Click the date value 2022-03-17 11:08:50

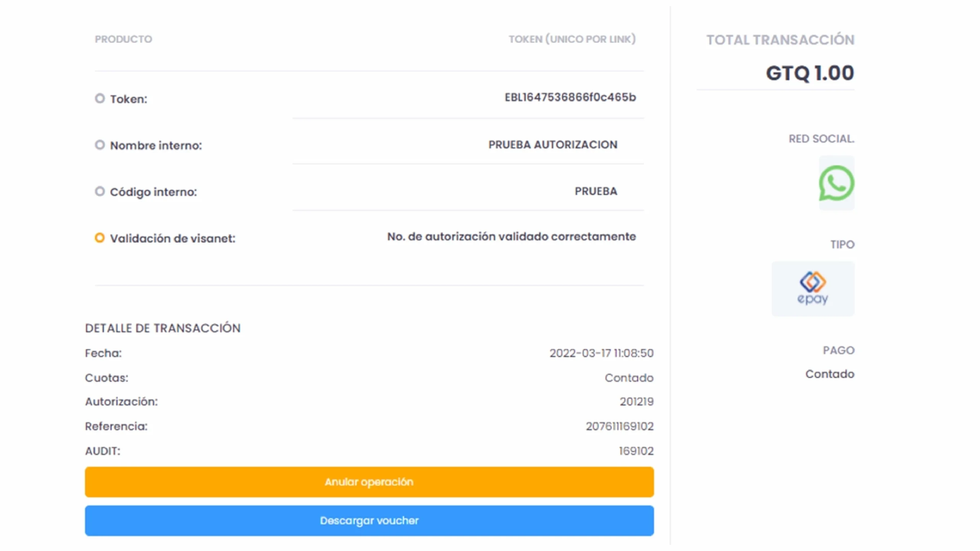[602, 353]
